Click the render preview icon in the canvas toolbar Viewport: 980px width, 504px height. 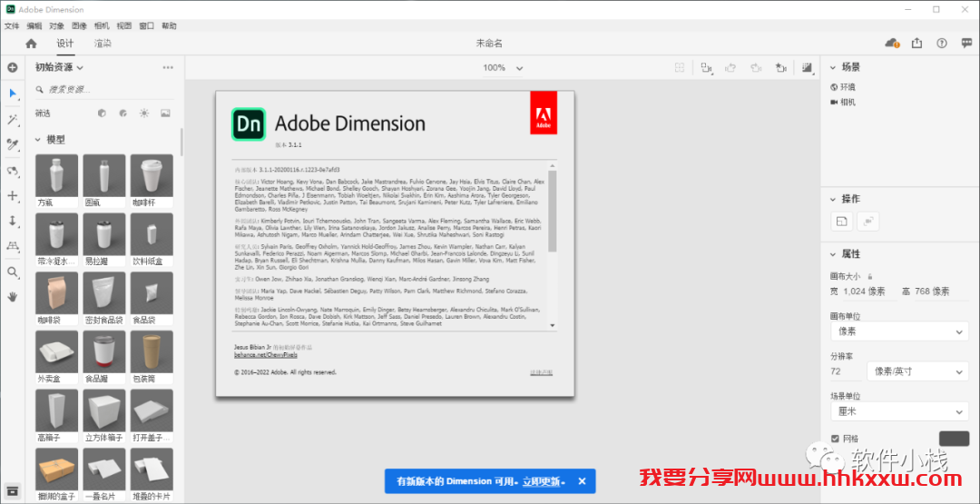808,67
